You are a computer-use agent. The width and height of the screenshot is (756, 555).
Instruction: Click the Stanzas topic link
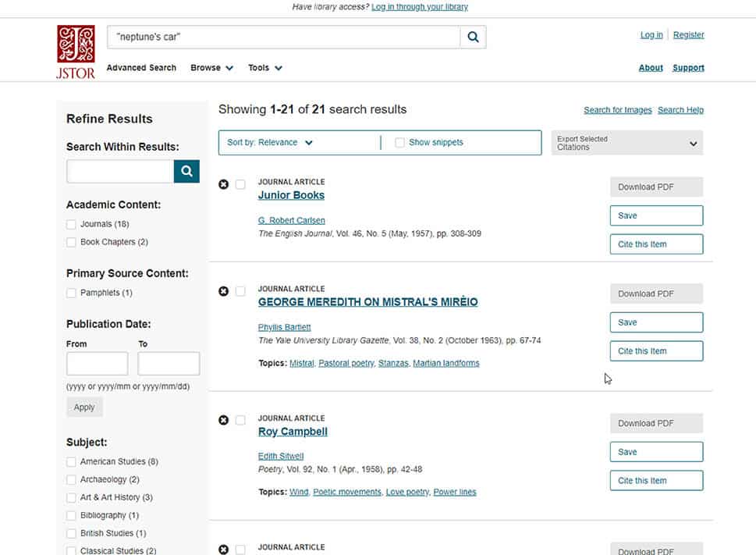pyautogui.click(x=393, y=363)
